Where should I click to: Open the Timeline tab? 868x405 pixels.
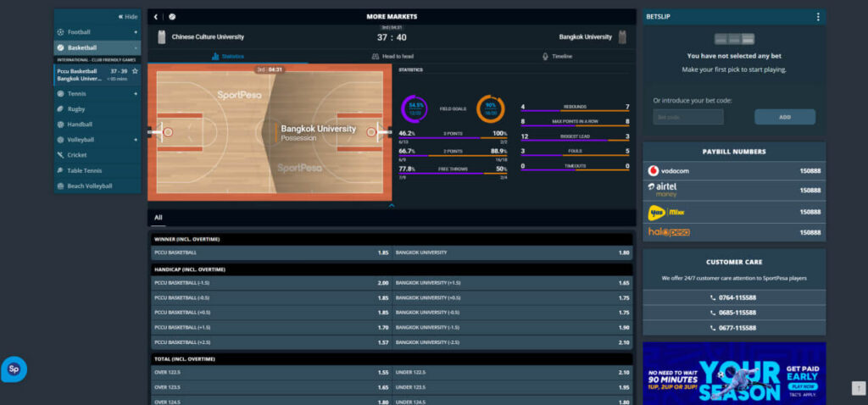[x=557, y=57]
